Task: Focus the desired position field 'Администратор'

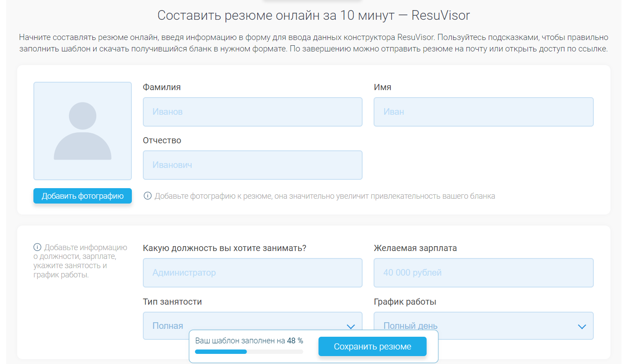Action: (x=253, y=273)
